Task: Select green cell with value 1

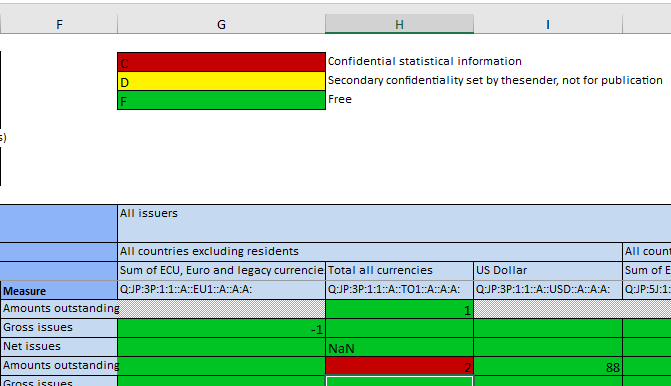Action: click(x=399, y=309)
